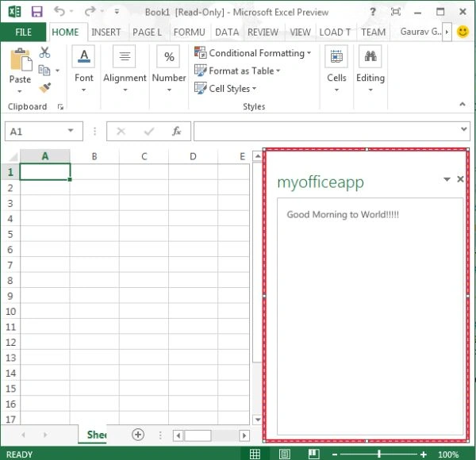476x460 pixels.
Task: Click the Redo arrow icon
Action: 90,12
